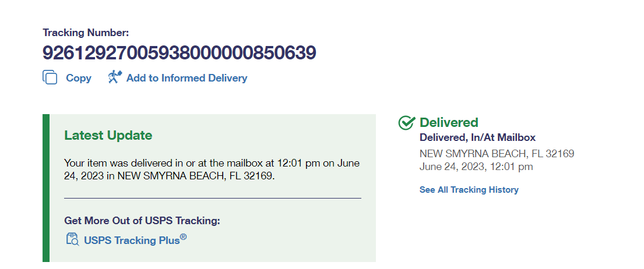Click the Get More Out of USPS Tracking heading
The image size is (644, 269).
(x=142, y=221)
